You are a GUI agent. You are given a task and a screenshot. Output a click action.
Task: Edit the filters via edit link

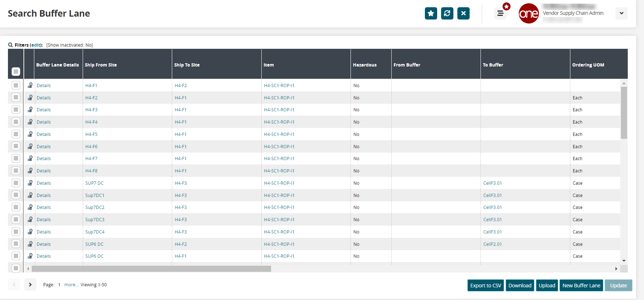coord(36,45)
